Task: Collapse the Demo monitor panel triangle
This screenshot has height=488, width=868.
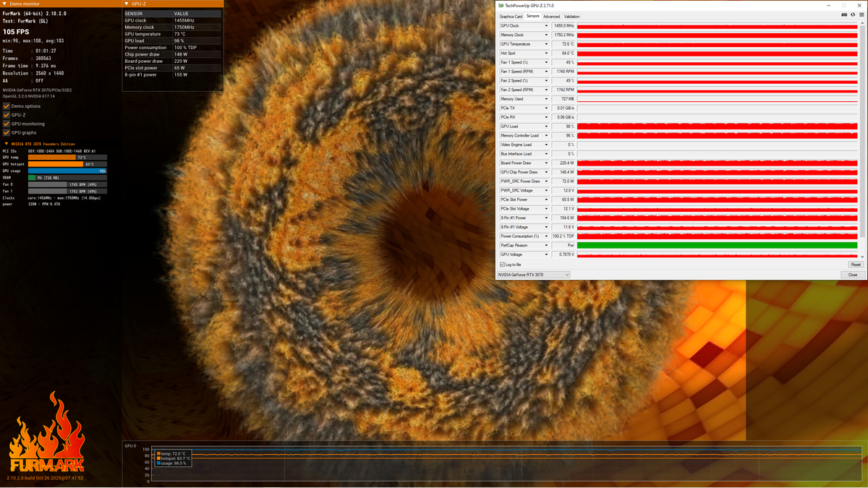Action: pos(4,4)
